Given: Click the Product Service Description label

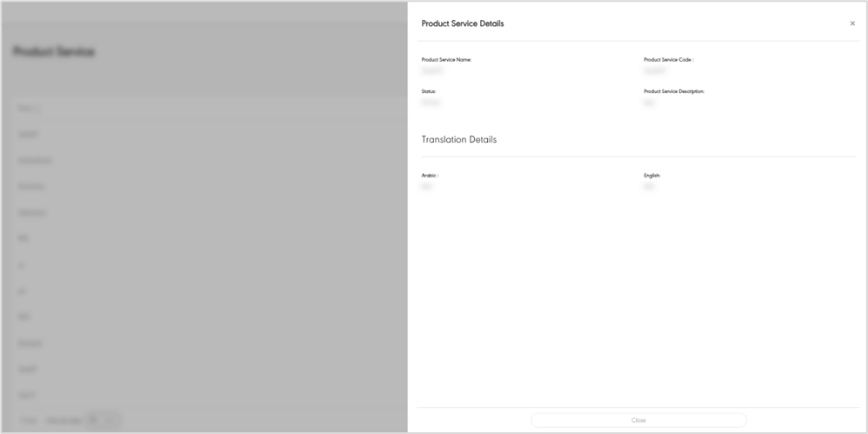Looking at the screenshot, I should click(x=673, y=91).
